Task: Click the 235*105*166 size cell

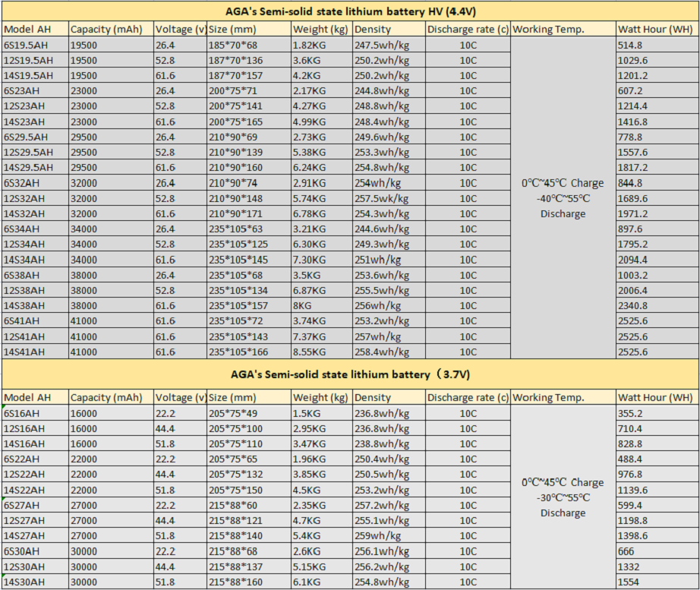Action: point(249,352)
